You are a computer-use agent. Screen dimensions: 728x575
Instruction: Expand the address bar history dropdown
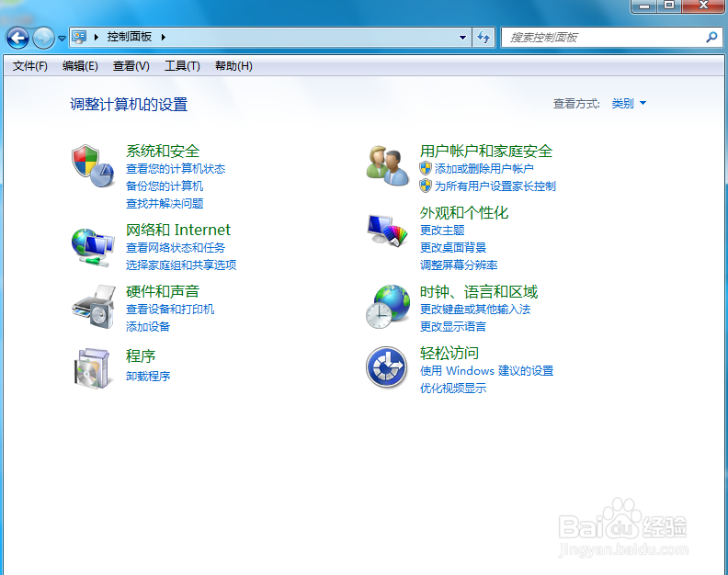tap(462, 37)
